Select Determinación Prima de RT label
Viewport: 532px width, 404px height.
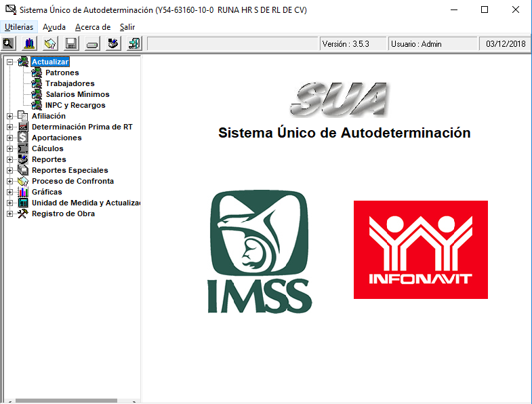tap(82, 127)
